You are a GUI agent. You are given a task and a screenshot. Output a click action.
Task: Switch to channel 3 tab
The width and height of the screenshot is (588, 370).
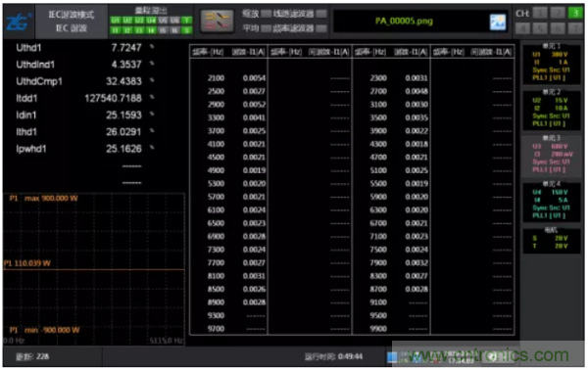click(575, 13)
